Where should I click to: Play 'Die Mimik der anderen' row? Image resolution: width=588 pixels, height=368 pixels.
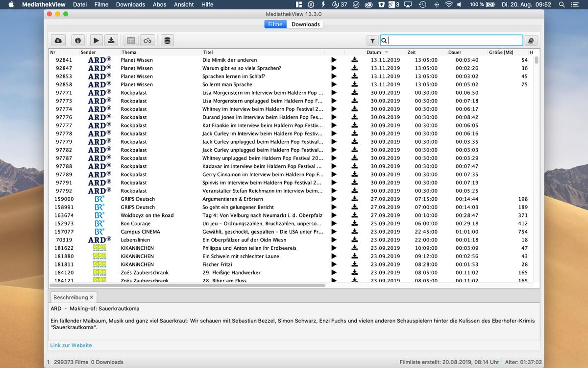point(334,60)
